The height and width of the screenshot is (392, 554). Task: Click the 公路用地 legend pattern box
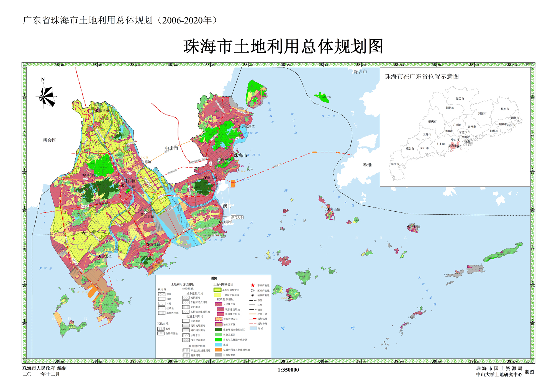(186, 321)
